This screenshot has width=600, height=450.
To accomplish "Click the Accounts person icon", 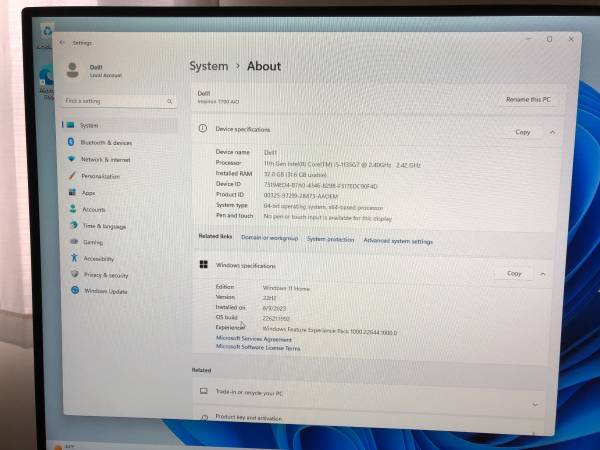I will coord(73,210).
